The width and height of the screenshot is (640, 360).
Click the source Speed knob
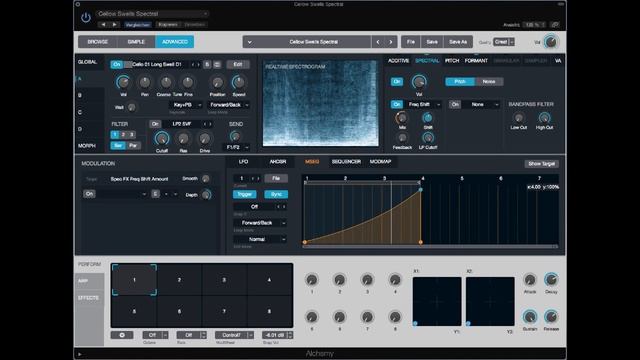[239, 82]
